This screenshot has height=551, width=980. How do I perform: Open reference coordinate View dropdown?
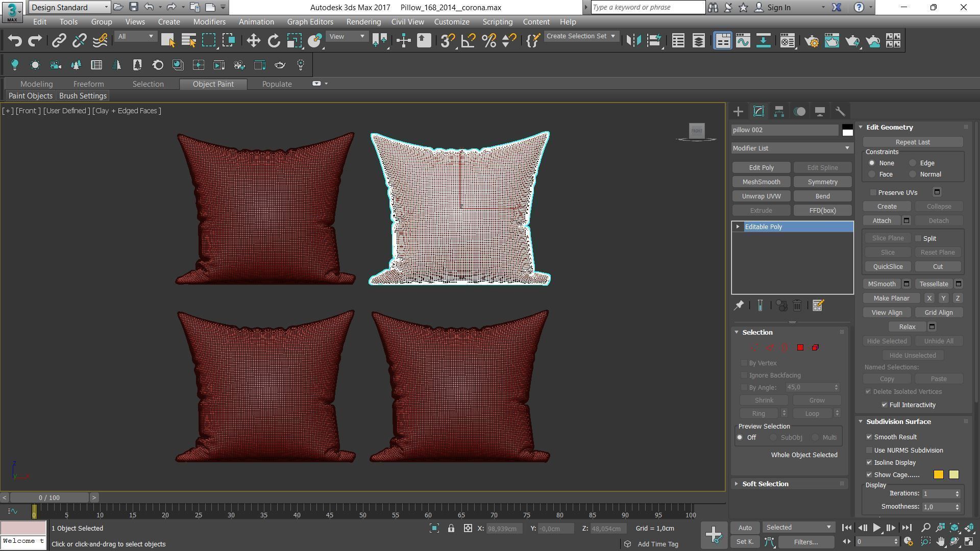[x=347, y=36]
